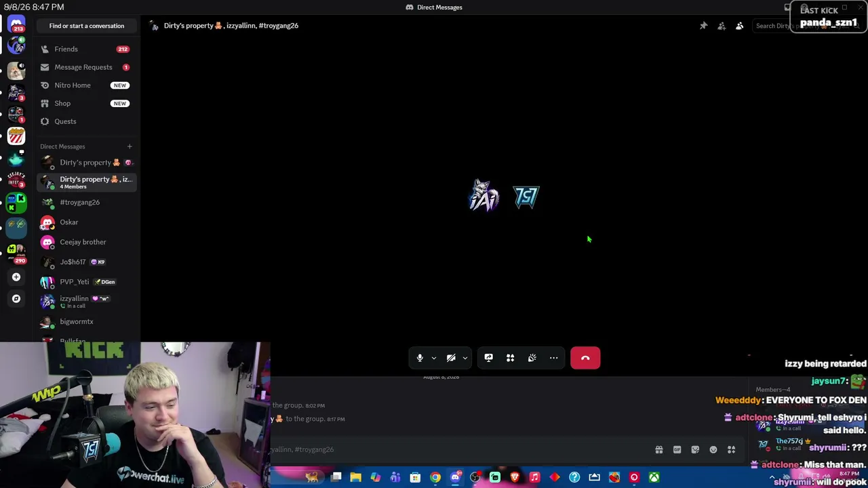
Task: Click the 757 avatar call participant
Action: click(526, 197)
